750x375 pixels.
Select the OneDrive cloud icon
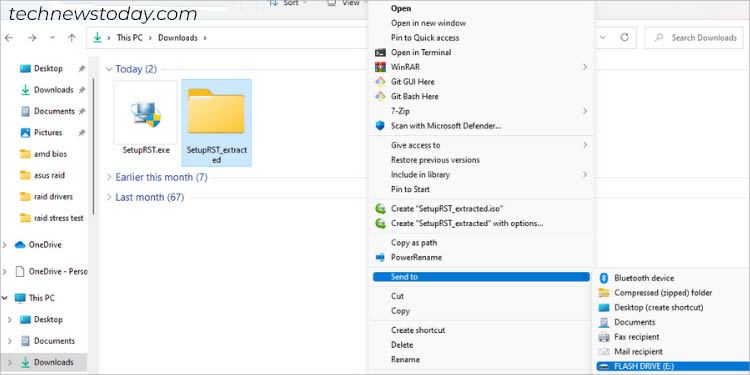tap(20, 245)
